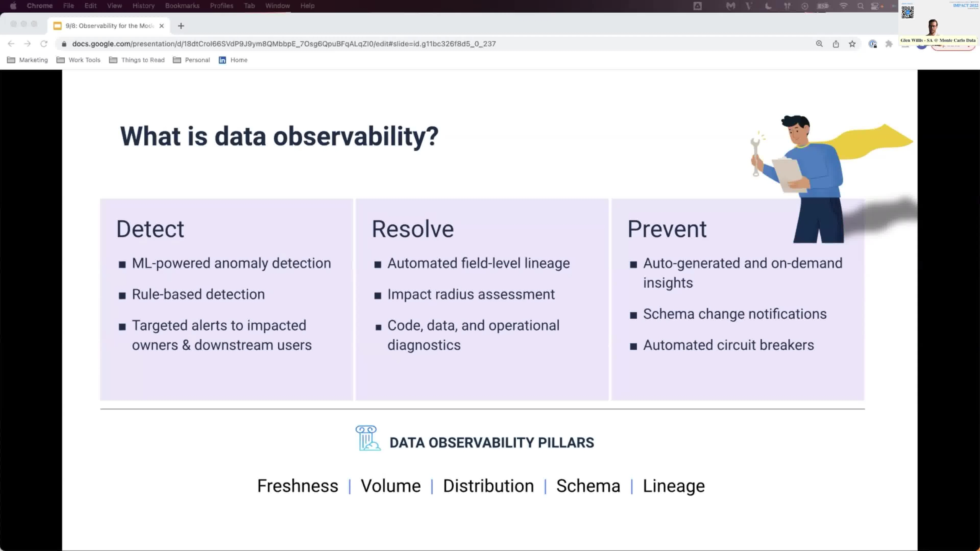
Task: Open the History menu
Action: (144, 6)
